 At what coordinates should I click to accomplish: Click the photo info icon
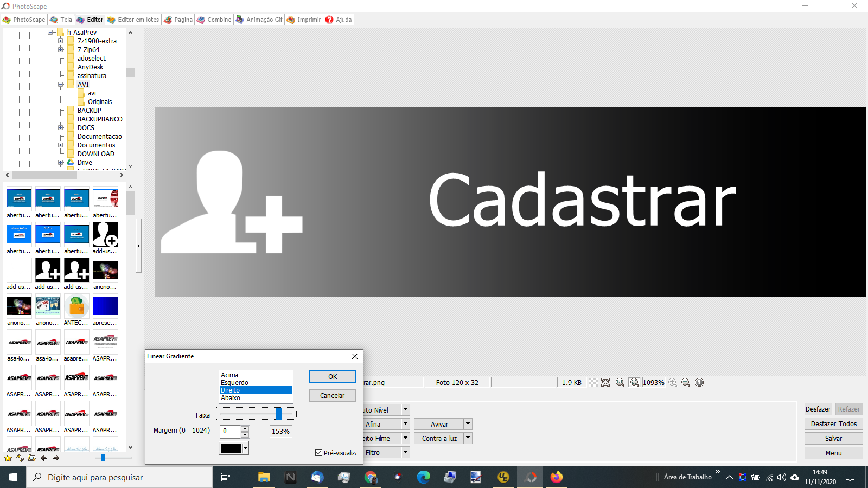[699, 383]
